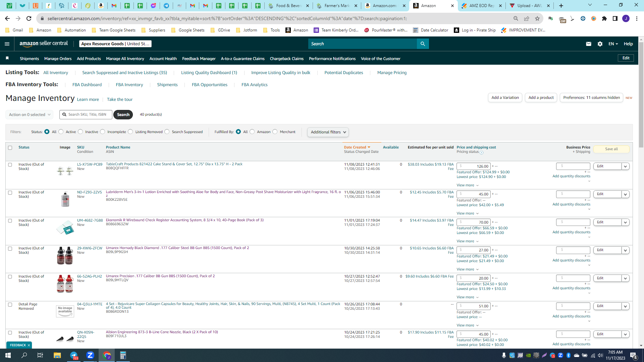Image resolution: width=644 pixels, height=362 pixels.
Task: Open Feedback Manager in the nav bar
Action: 199,59
